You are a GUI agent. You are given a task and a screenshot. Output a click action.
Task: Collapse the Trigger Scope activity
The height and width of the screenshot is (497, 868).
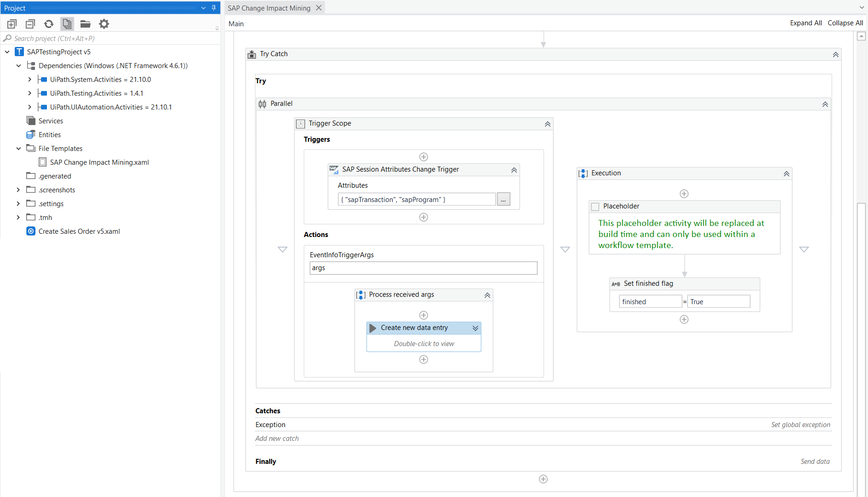tap(548, 124)
